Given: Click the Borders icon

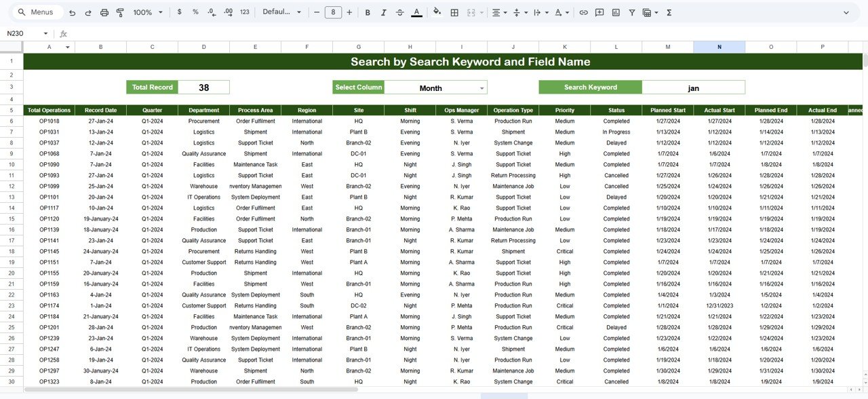Looking at the screenshot, I should 454,12.
